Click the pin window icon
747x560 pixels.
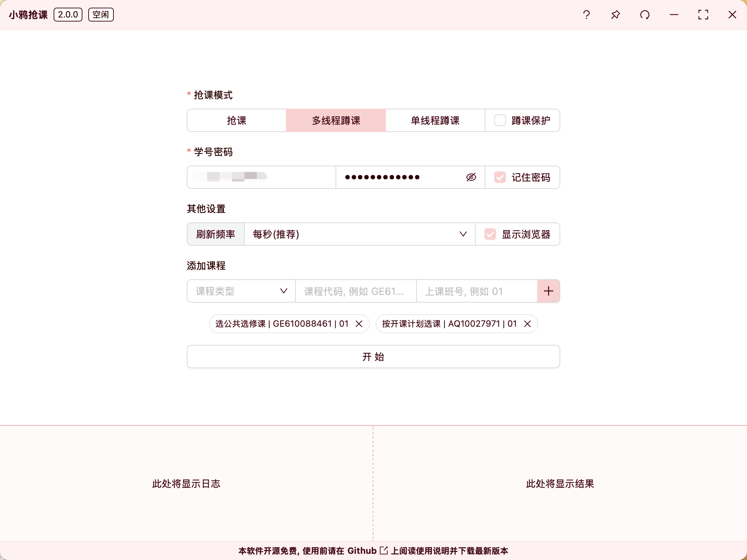(x=616, y=15)
